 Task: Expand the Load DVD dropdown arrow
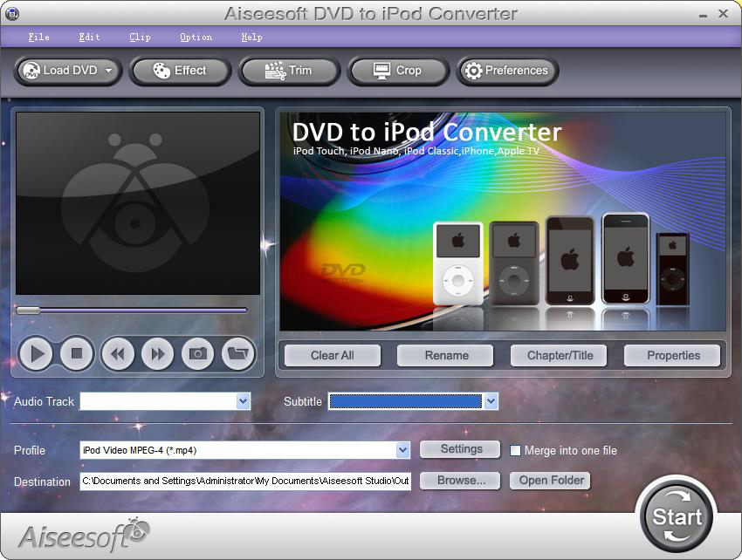click(x=109, y=71)
